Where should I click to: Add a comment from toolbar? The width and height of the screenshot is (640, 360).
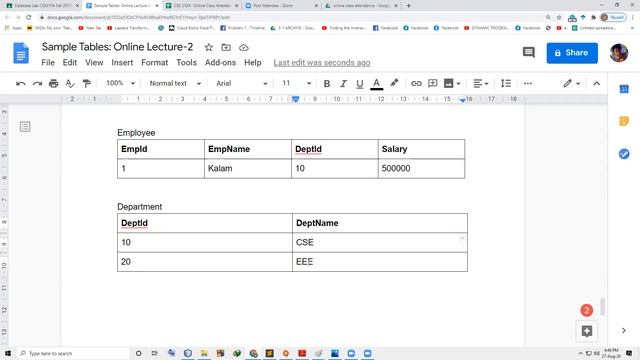pos(432,84)
